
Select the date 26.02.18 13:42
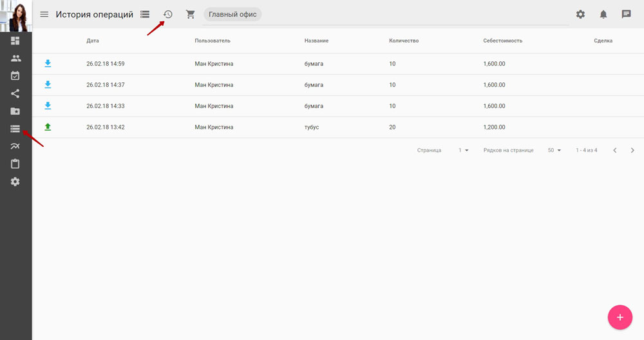(x=106, y=127)
